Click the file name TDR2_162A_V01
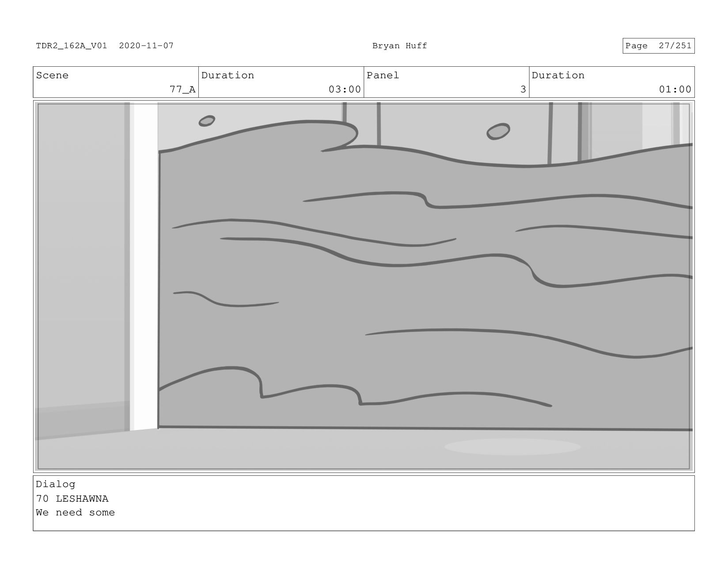The width and height of the screenshot is (728, 564). (72, 46)
